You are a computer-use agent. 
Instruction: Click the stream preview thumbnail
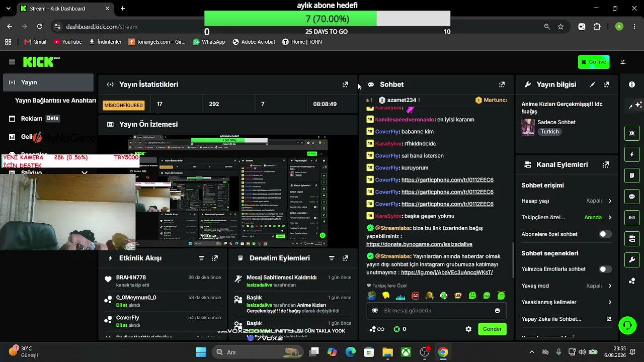(228, 192)
